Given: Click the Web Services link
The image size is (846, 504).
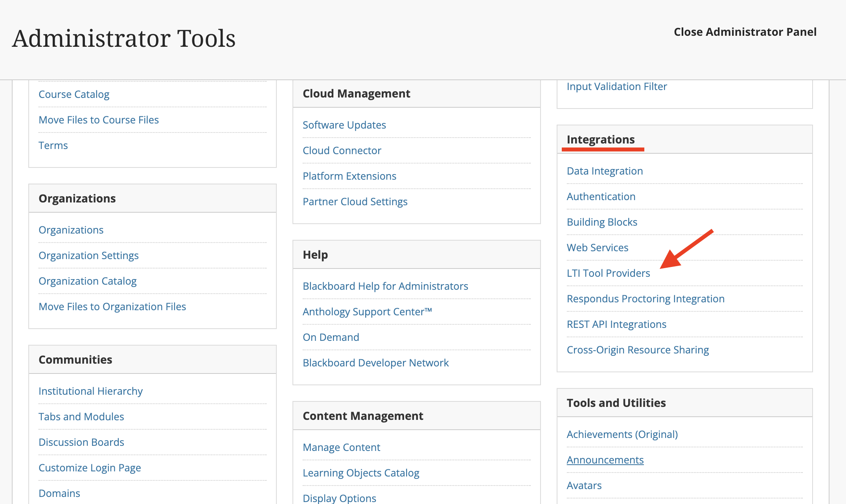Looking at the screenshot, I should [x=597, y=248].
